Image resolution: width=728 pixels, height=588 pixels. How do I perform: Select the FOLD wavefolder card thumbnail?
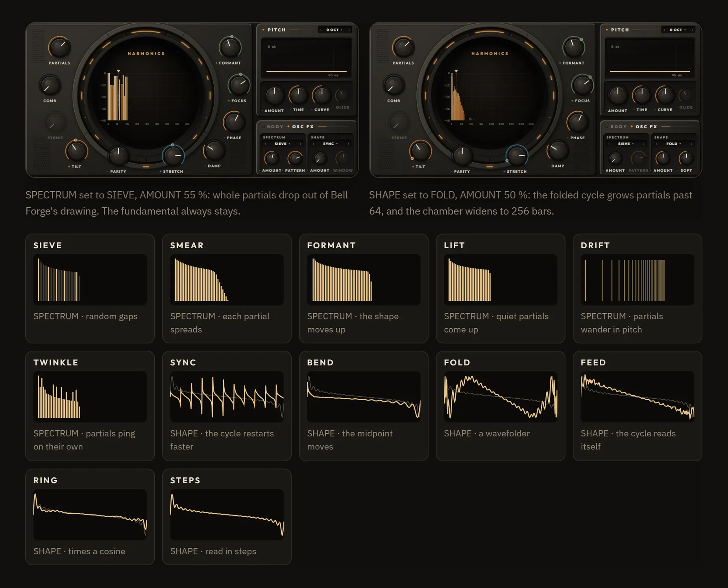point(501,397)
